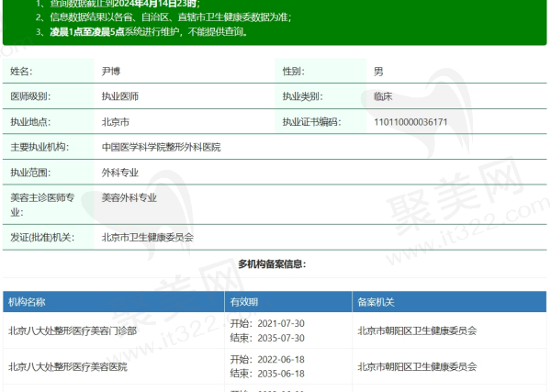Select the value 美容外科专业
The image size is (551, 392).
click(129, 197)
